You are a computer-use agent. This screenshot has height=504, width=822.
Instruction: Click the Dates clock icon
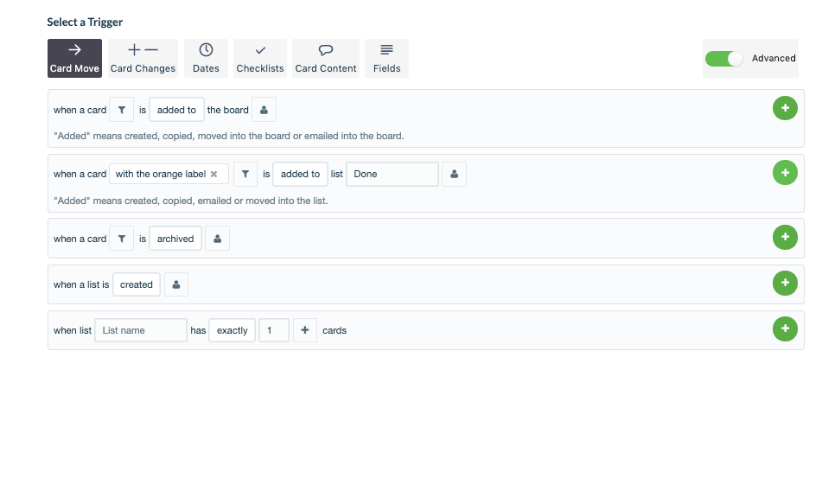pyautogui.click(x=205, y=51)
